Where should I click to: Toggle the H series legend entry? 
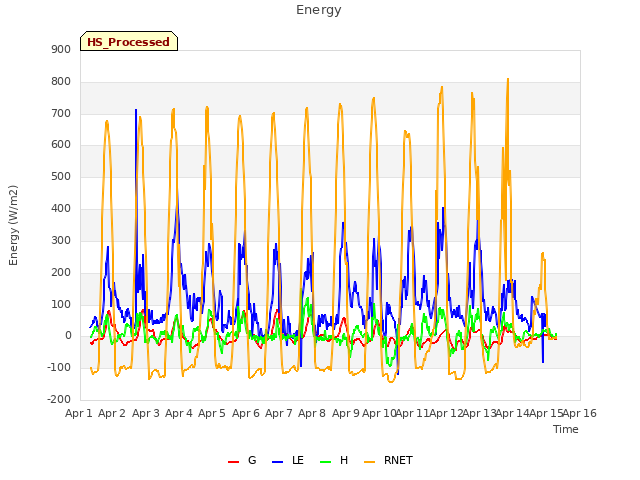[x=334, y=460]
